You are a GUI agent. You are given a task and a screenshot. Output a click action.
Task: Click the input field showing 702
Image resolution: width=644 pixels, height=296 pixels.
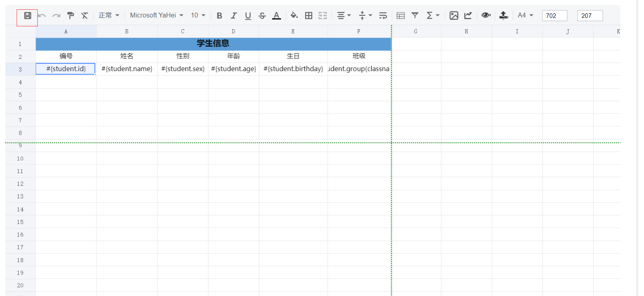pyautogui.click(x=554, y=15)
